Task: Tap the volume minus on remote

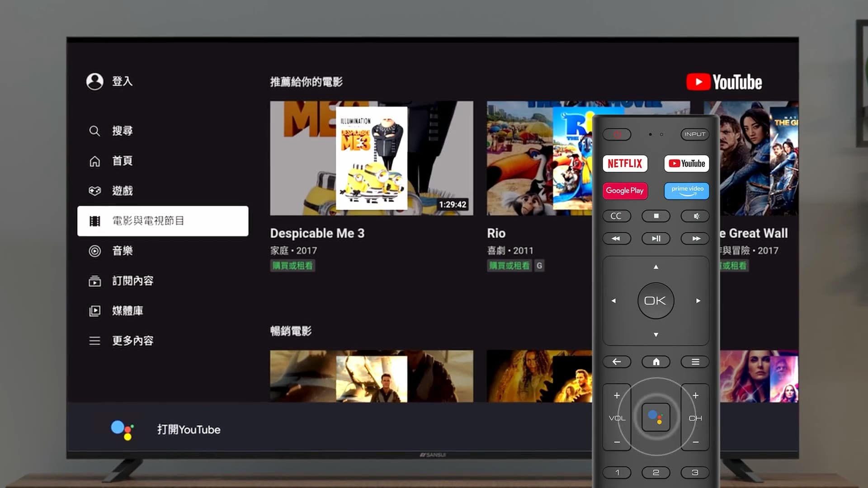Action: tap(617, 442)
